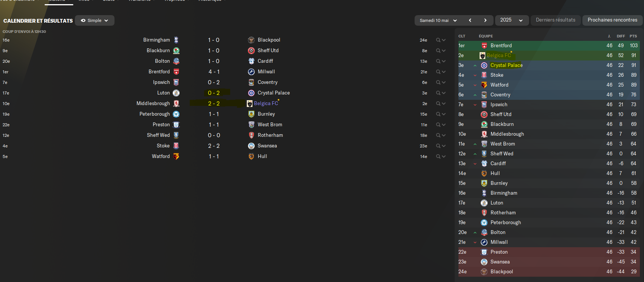Viewport: 644px width, 282px height.
Task: Click the Brentford club badge in league table
Action: (x=484, y=46)
